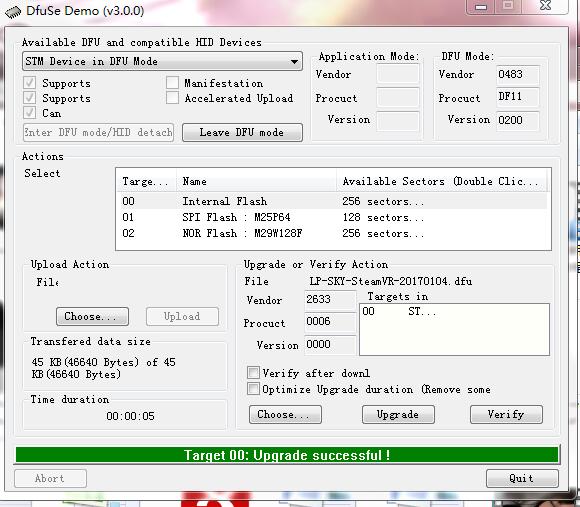The image size is (580, 507).
Task: Select NOR Flash M29W128F target row
Action: (x=332, y=233)
